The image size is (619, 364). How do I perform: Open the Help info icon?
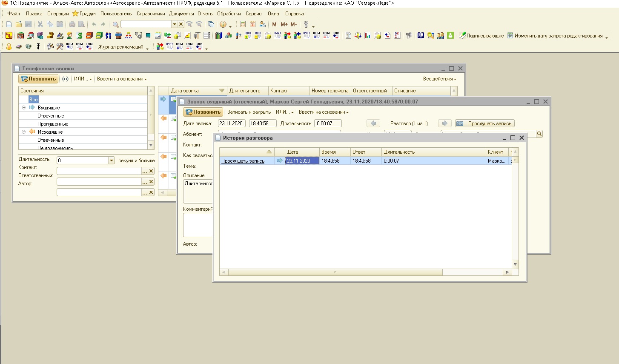coord(223,24)
